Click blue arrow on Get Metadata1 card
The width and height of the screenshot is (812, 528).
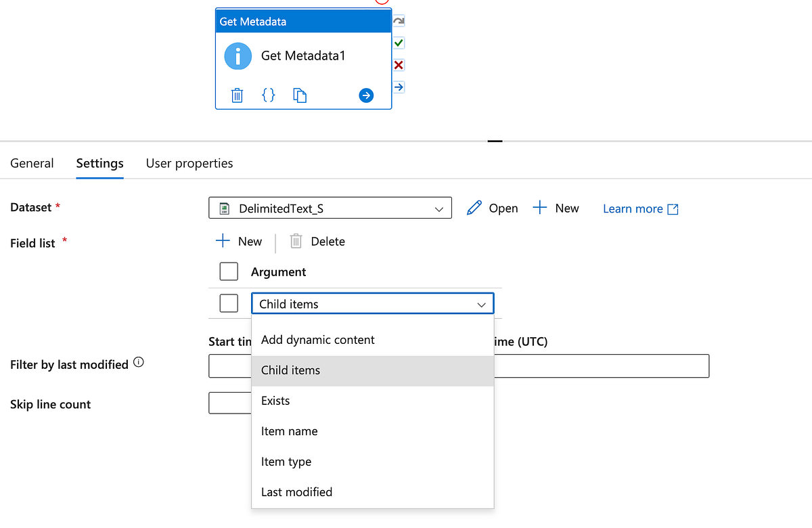click(x=366, y=95)
